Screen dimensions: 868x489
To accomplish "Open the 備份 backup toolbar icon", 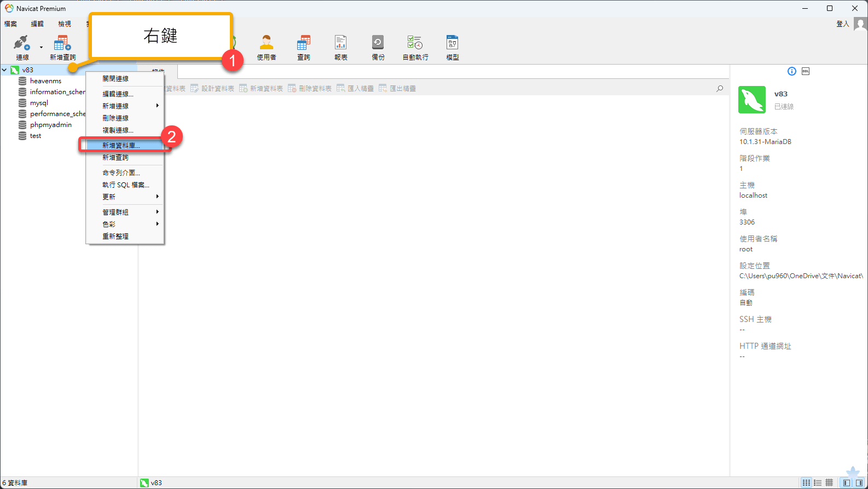I will pyautogui.click(x=378, y=48).
